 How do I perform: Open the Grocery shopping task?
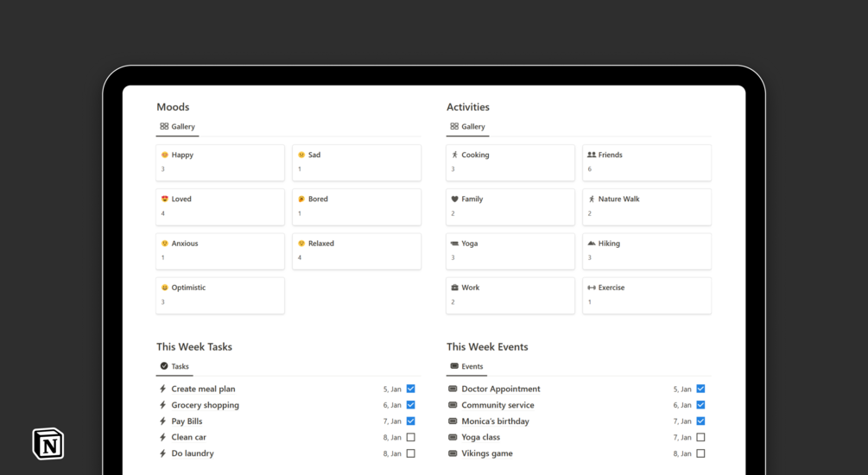pos(205,405)
